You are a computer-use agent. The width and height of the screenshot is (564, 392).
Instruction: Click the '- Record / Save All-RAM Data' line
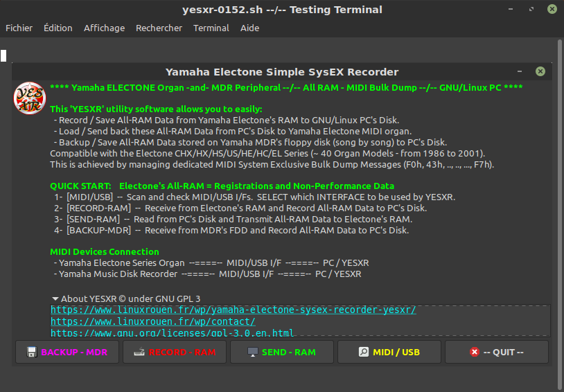pyautogui.click(x=227, y=120)
